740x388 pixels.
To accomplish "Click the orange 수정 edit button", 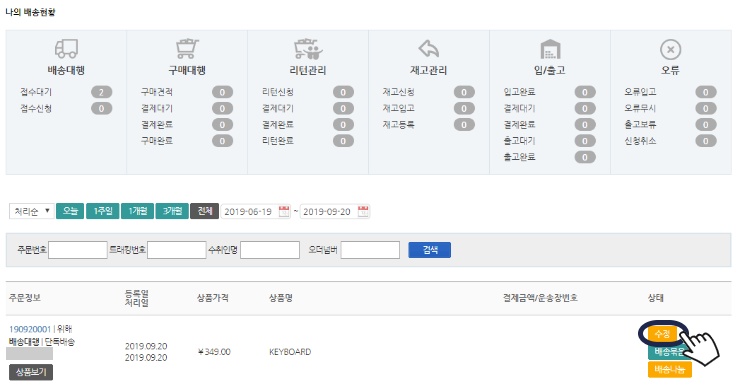I will point(662,334).
